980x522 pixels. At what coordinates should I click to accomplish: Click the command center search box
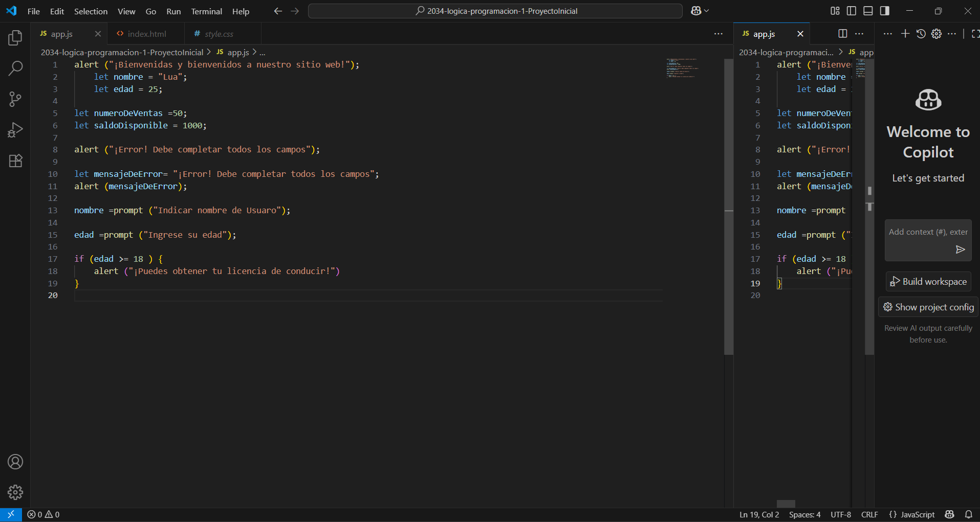[x=495, y=11]
